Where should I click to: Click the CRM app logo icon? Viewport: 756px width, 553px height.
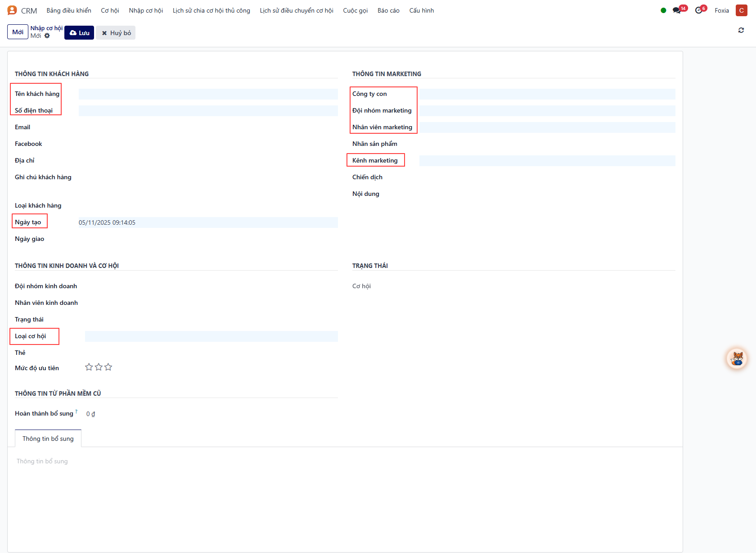coord(12,10)
